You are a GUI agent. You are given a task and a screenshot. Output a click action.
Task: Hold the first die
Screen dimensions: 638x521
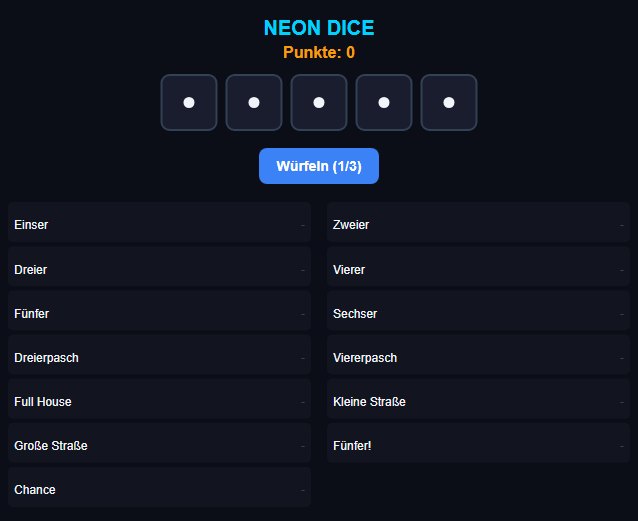189,103
